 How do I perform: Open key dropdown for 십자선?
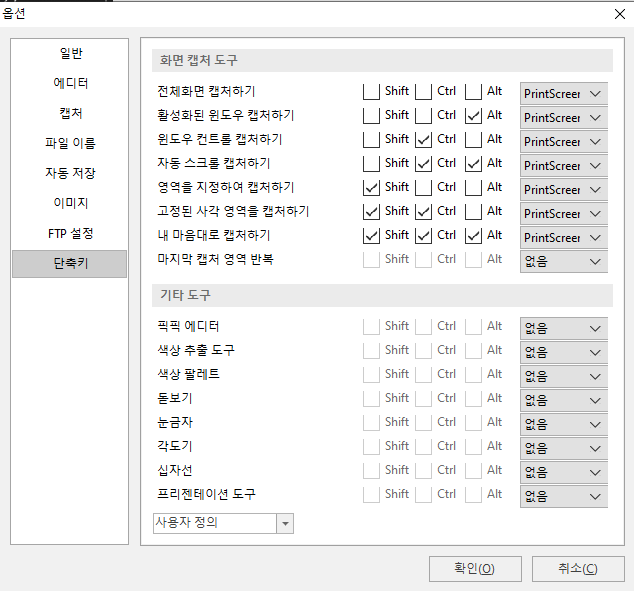(x=564, y=472)
